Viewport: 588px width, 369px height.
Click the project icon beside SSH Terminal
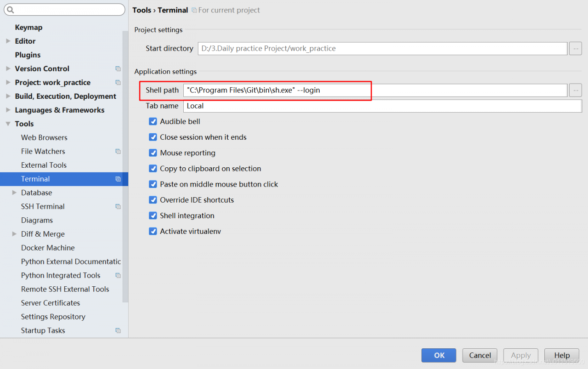pos(118,207)
